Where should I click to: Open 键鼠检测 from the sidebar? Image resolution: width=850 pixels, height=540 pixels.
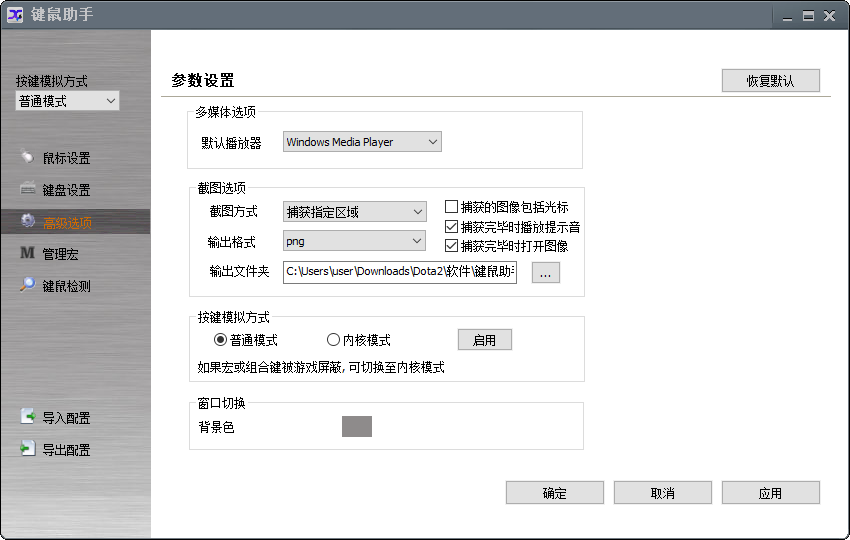click(66, 286)
